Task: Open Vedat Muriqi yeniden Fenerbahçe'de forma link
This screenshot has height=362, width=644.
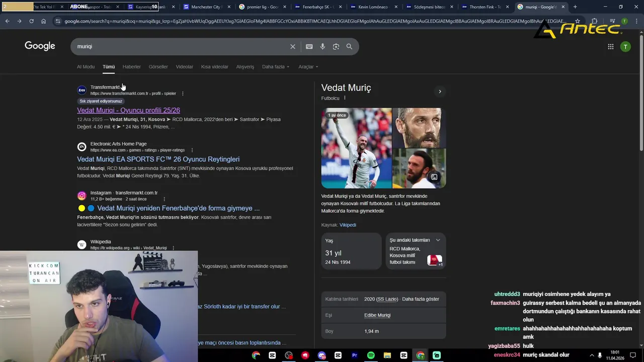Action: tap(178, 208)
